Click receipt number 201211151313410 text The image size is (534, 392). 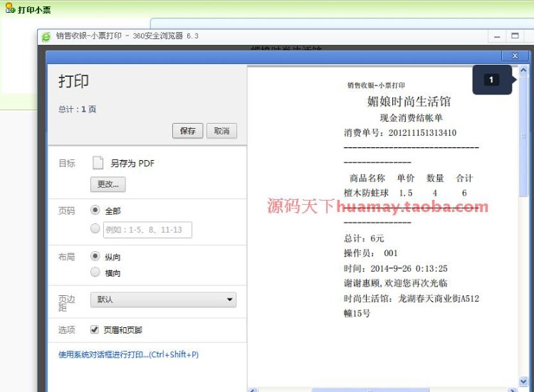422,133
